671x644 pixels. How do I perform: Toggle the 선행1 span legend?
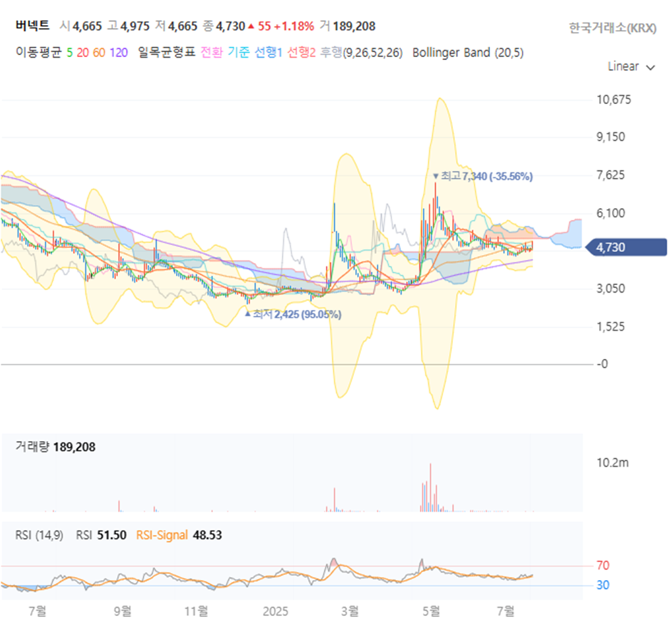pyautogui.click(x=268, y=53)
